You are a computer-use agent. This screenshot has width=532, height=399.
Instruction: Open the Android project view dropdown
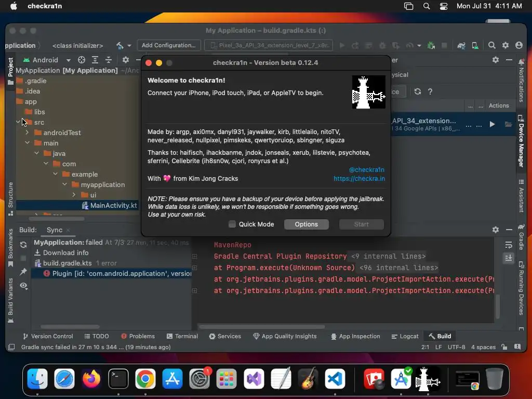(46, 60)
